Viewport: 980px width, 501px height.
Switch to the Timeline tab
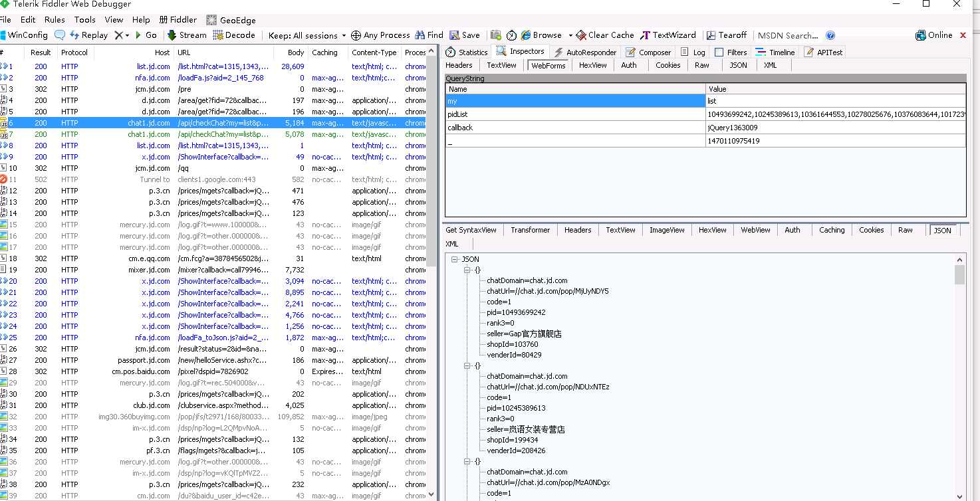pyautogui.click(x=775, y=52)
